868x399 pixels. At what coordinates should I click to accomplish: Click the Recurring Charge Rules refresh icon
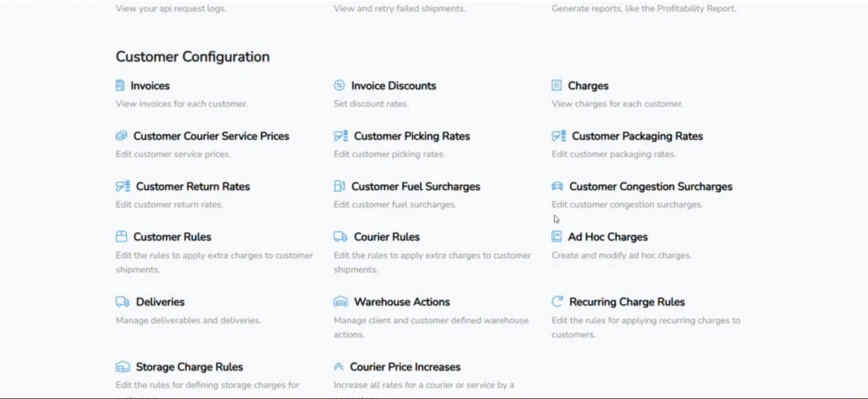[x=557, y=301]
